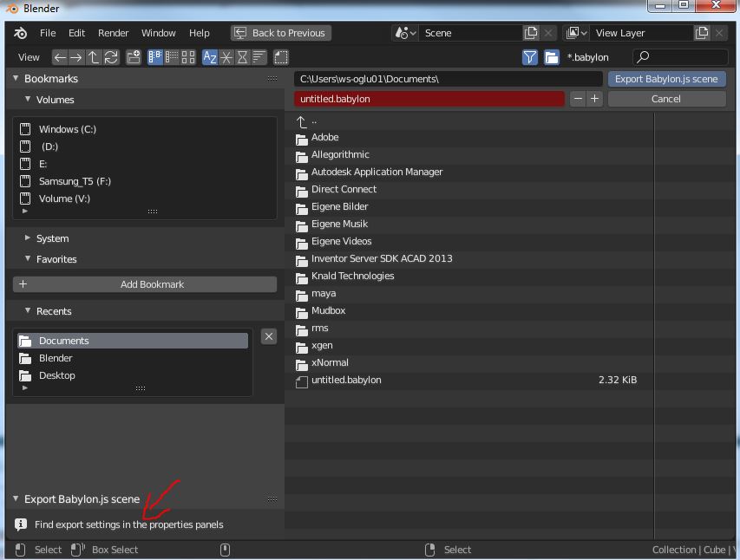Viewport: 740px width, 560px height.
Task: Open the Autodesk Application Manager folder
Action: point(468,173)
